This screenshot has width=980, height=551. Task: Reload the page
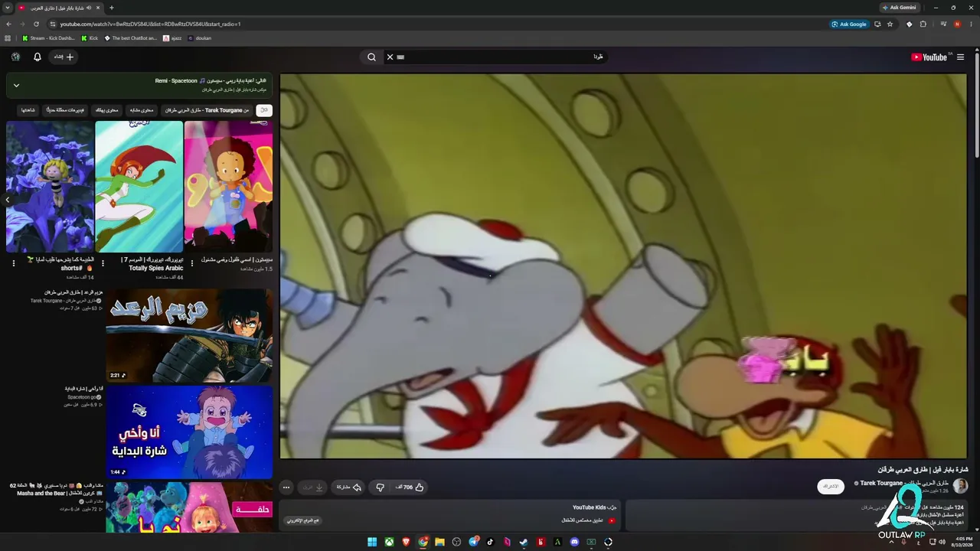[35, 24]
